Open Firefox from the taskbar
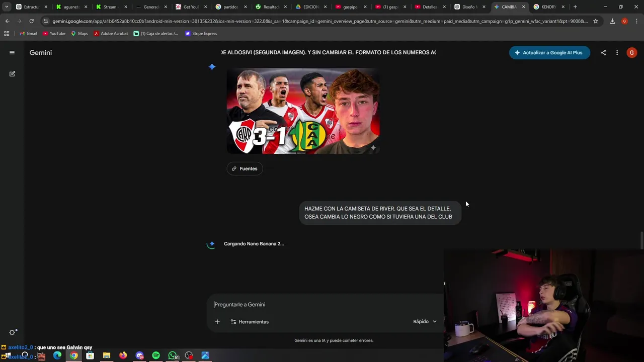Screen dimensions: 644x362 pos(123,355)
